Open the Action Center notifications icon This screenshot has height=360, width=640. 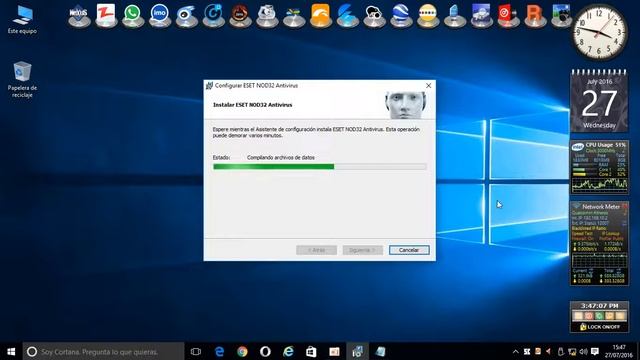[x=595, y=351]
